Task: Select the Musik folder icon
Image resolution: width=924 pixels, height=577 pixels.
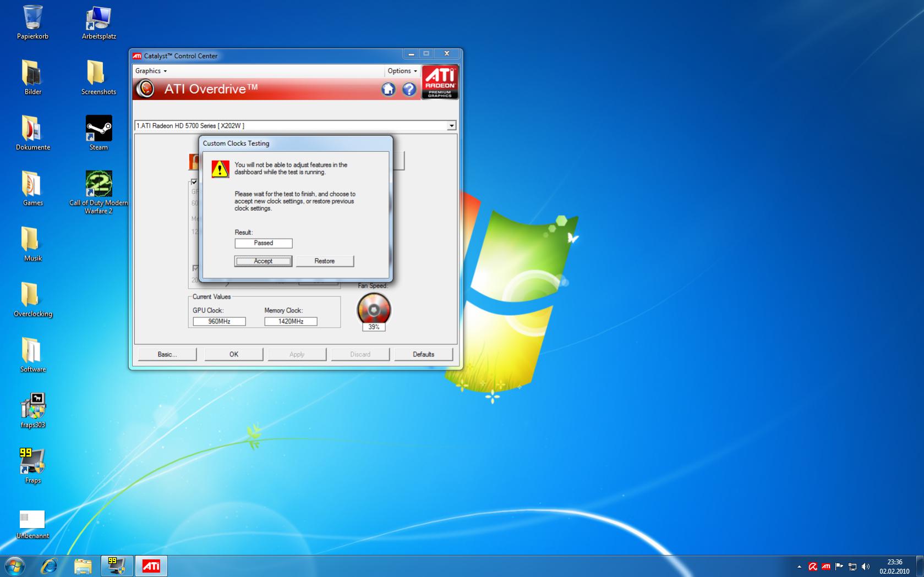Action: [32, 244]
